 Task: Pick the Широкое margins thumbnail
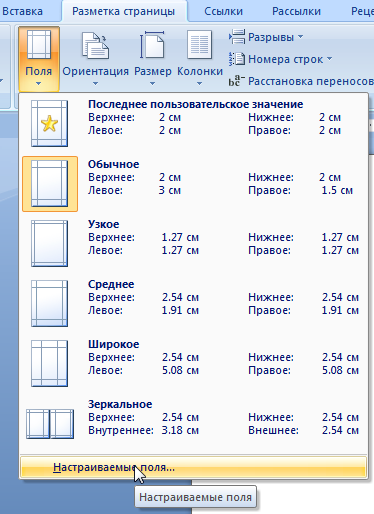pyautogui.click(x=49, y=364)
